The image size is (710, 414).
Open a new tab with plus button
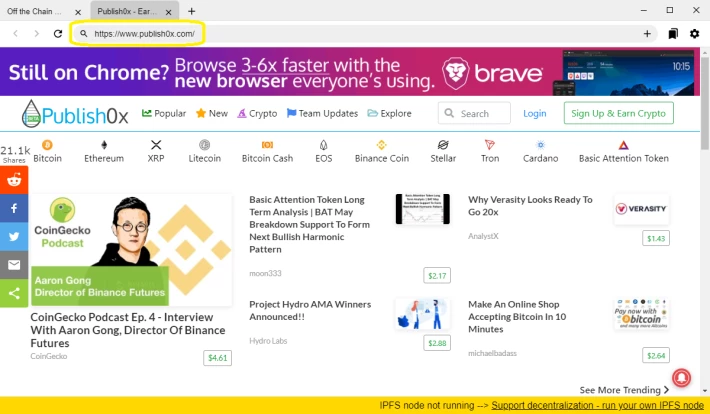(x=192, y=11)
